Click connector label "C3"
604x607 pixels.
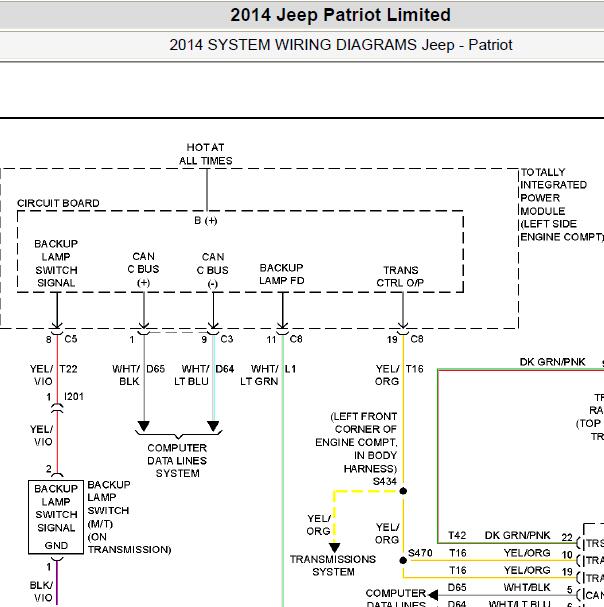tap(227, 339)
